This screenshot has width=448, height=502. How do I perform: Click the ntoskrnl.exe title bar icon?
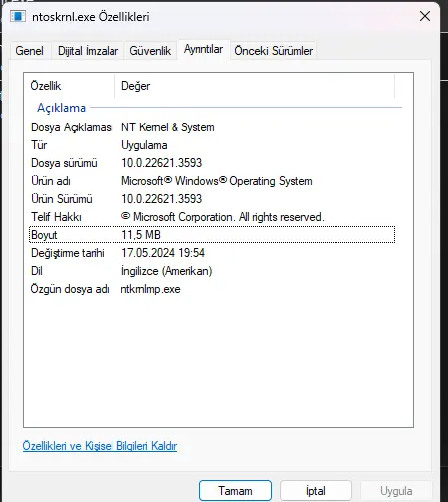[18, 16]
